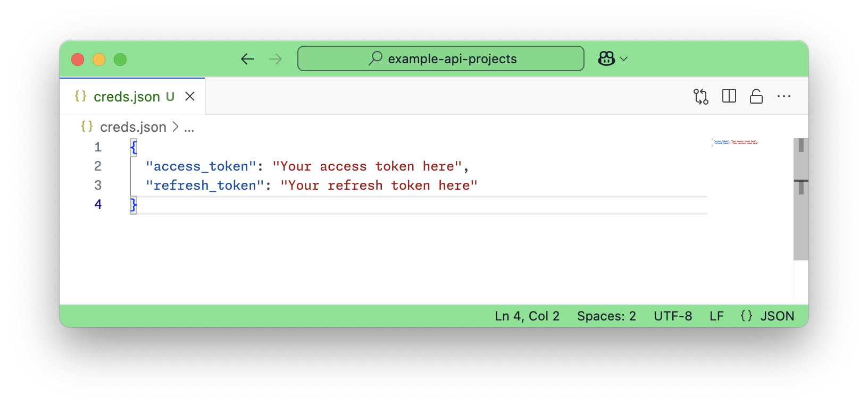Click the magnifier in the search box
This screenshot has height=406, width=868.
375,58
